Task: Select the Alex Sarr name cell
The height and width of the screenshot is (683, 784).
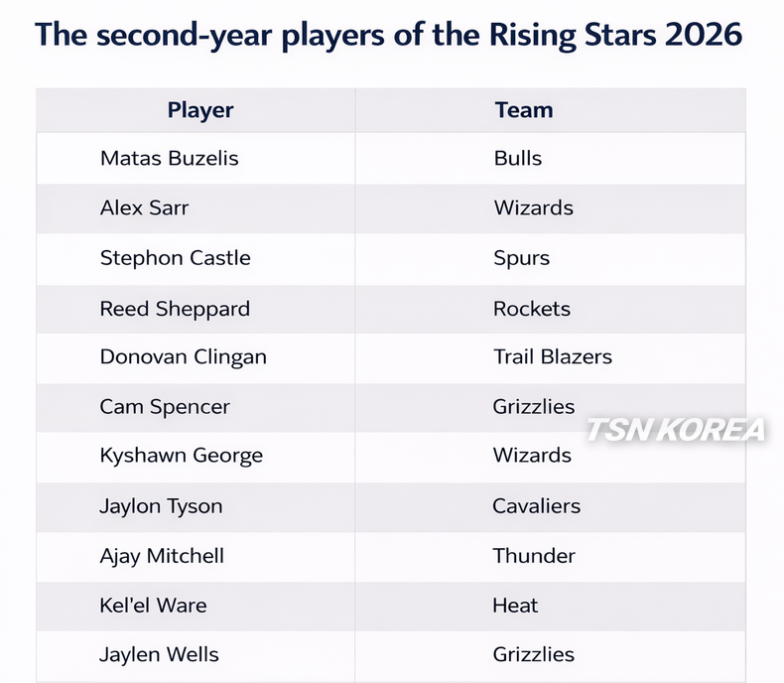Action: (x=144, y=207)
